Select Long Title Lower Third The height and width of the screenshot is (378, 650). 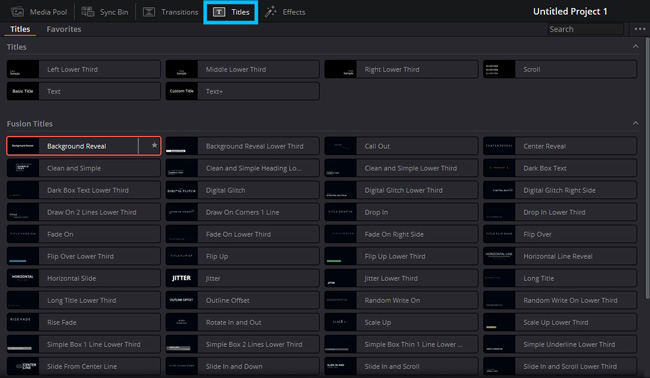[x=84, y=300]
